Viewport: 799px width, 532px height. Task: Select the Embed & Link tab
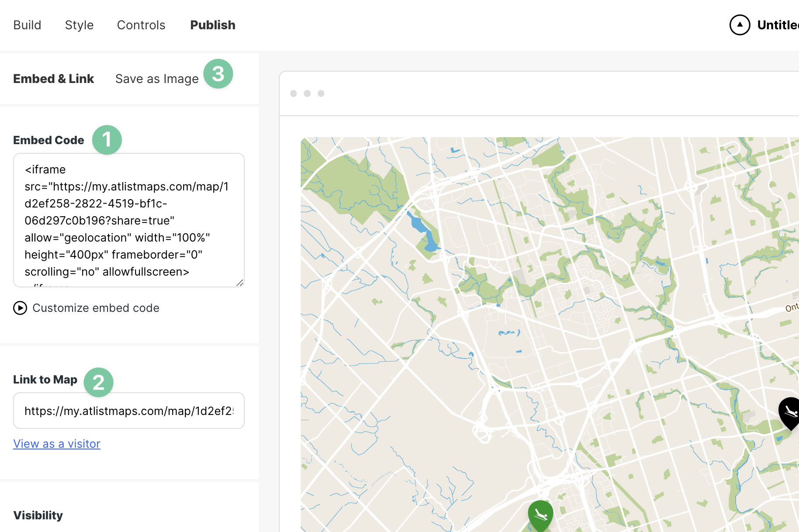[53, 79]
